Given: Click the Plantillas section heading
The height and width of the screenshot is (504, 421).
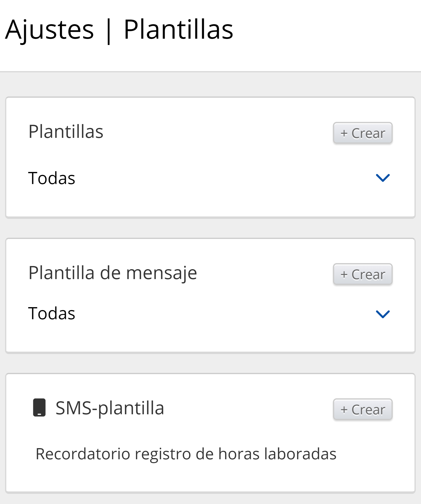Looking at the screenshot, I should [66, 132].
